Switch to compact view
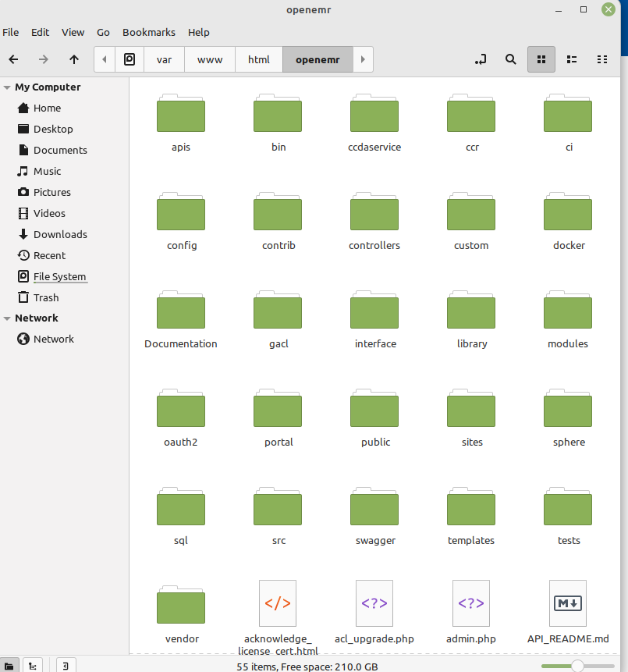 [602, 59]
